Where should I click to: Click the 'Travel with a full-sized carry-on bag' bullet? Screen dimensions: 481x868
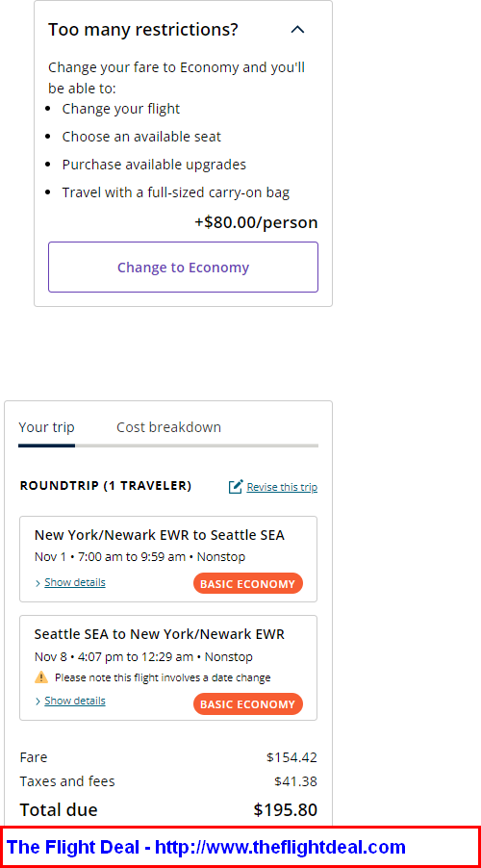[x=176, y=192]
